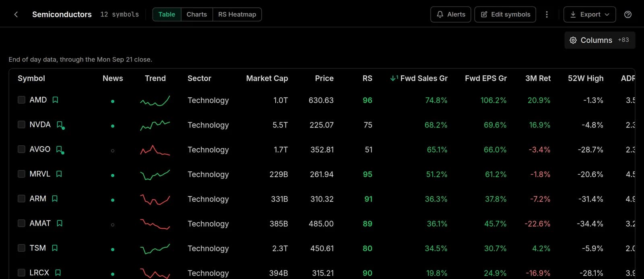Open the Export dropdown
The image size is (644, 279).
(590, 14)
